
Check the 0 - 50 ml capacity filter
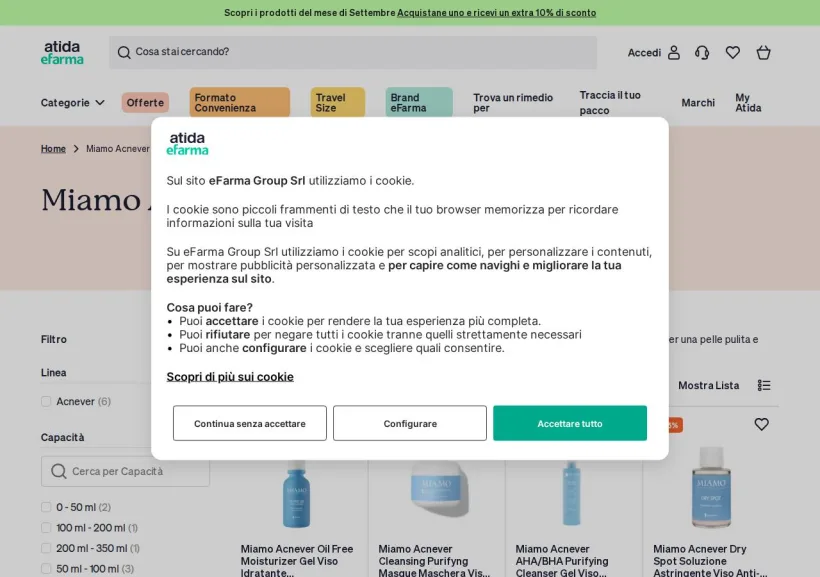click(x=46, y=507)
